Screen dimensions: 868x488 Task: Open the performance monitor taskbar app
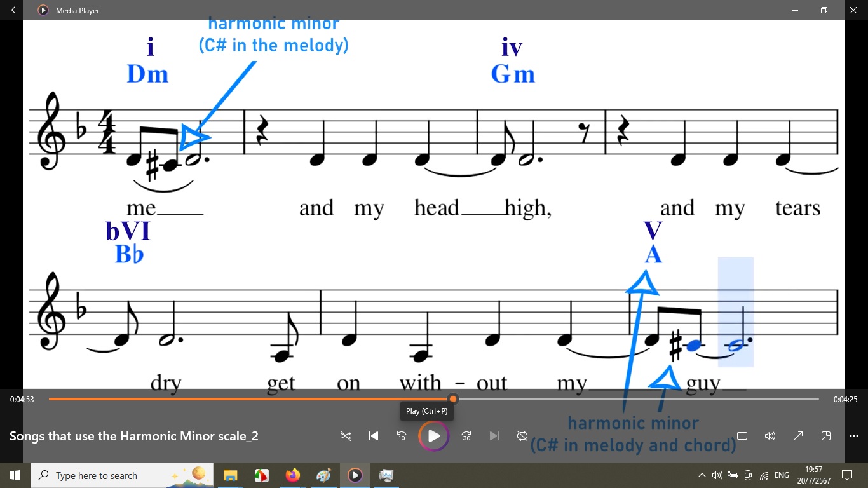[x=386, y=475]
